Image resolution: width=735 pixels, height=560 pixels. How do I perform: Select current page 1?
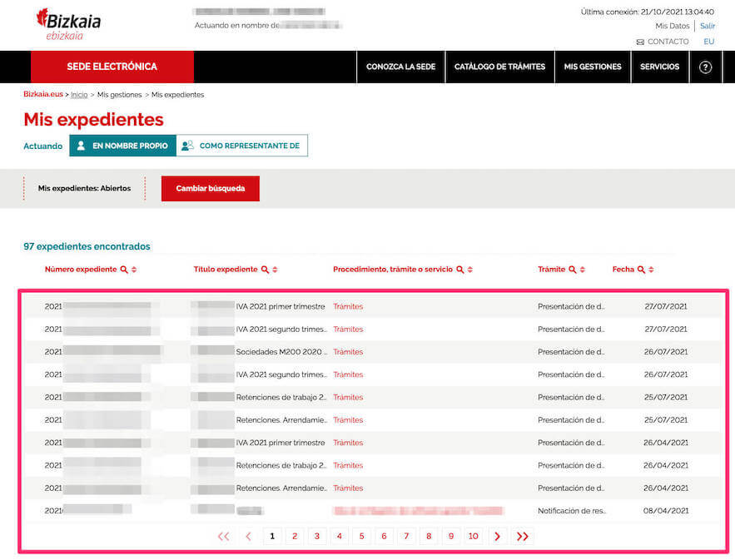click(x=272, y=536)
